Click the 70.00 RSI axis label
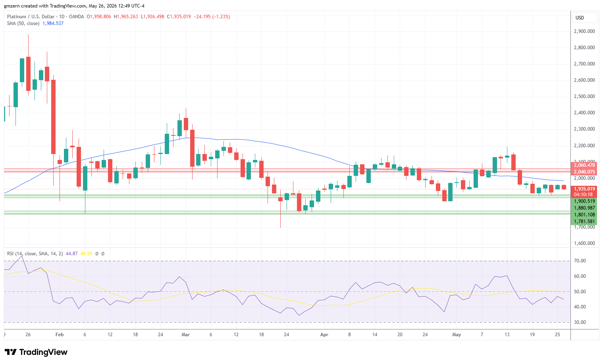Viewport: 603px width, 364px height. tap(580, 261)
